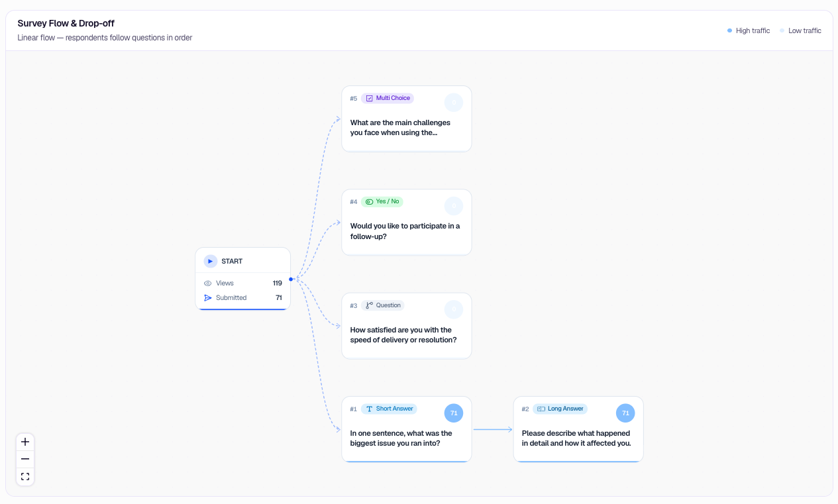Click the Short Answer badge on question #1
838x504 pixels.
(389, 409)
